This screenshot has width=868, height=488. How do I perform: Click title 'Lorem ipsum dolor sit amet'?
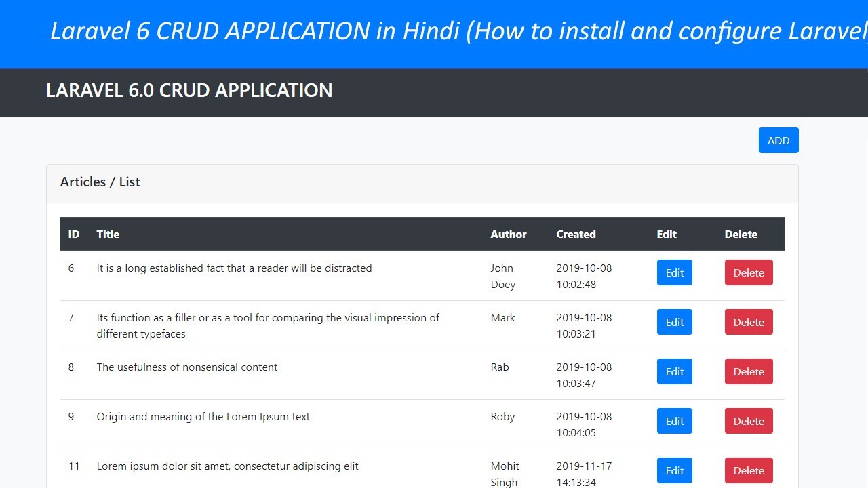point(227,466)
